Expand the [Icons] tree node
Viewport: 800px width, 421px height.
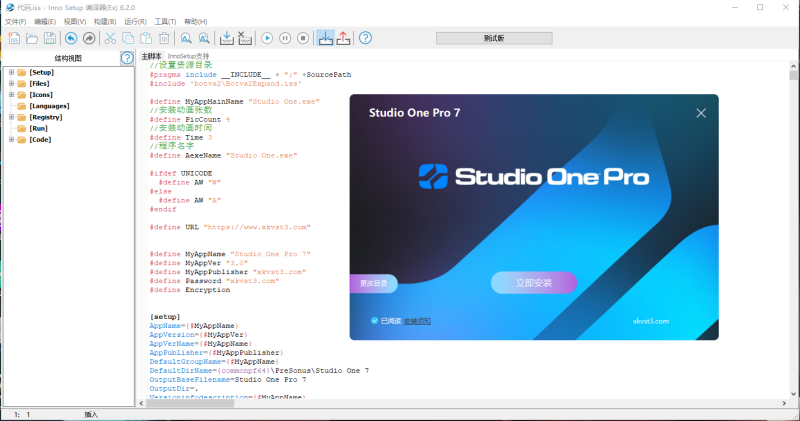(x=11, y=95)
